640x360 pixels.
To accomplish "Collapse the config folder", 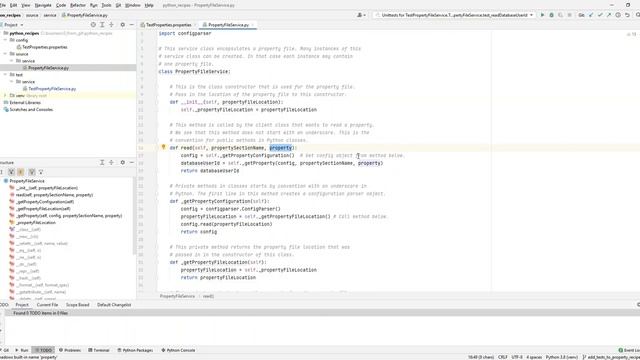I will [x=5, y=40].
